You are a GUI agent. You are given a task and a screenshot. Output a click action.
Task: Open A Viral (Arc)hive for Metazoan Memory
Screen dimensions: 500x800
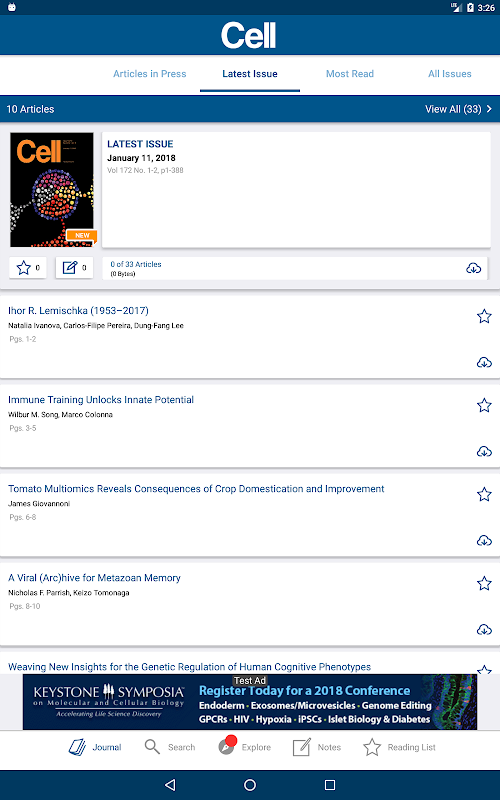[x=94, y=578]
